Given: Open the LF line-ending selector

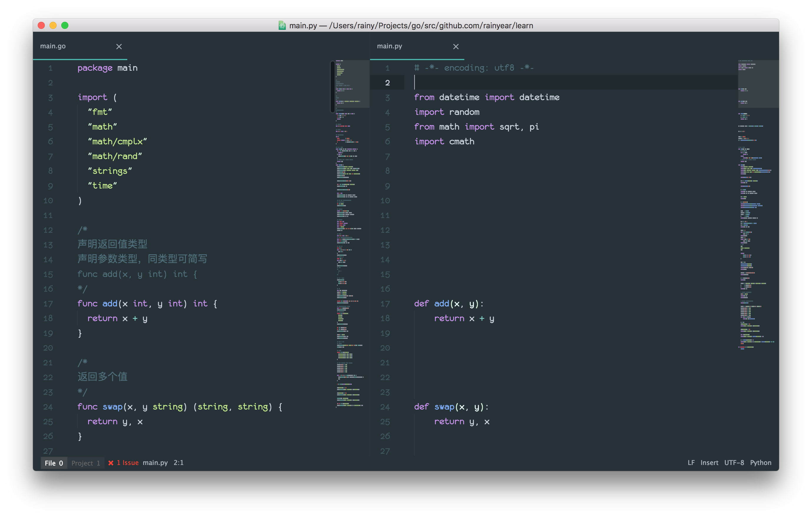Looking at the screenshot, I should point(691,463).
